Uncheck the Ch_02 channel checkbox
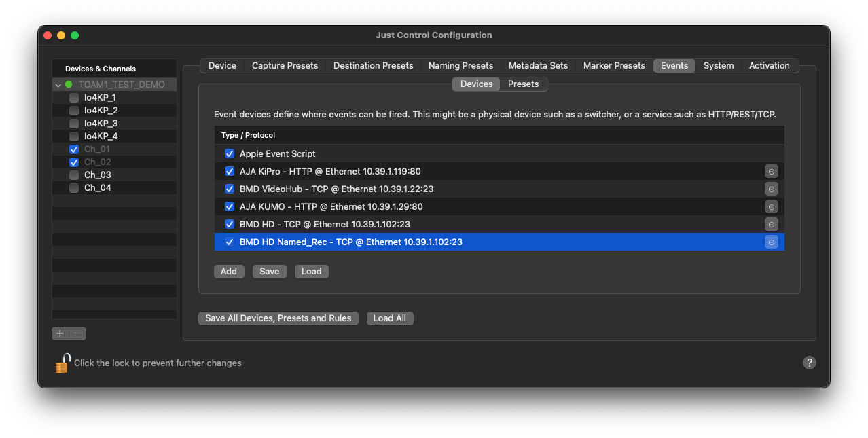This screenshot has width=868, height=438. (74, 162)
